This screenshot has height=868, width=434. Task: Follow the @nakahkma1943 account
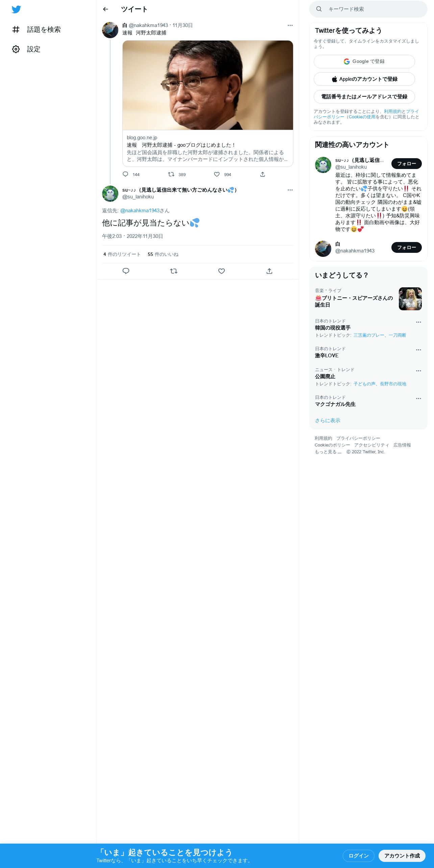(406, 247)
